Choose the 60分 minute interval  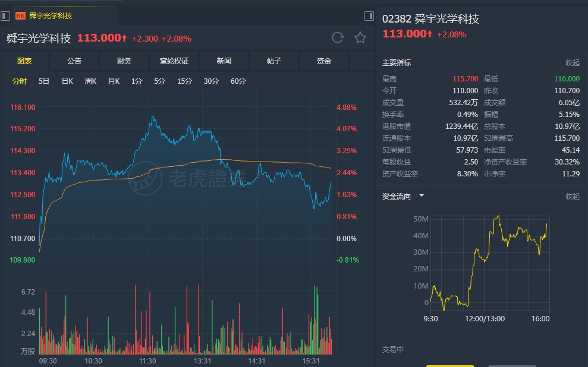[x=238, y=81]
